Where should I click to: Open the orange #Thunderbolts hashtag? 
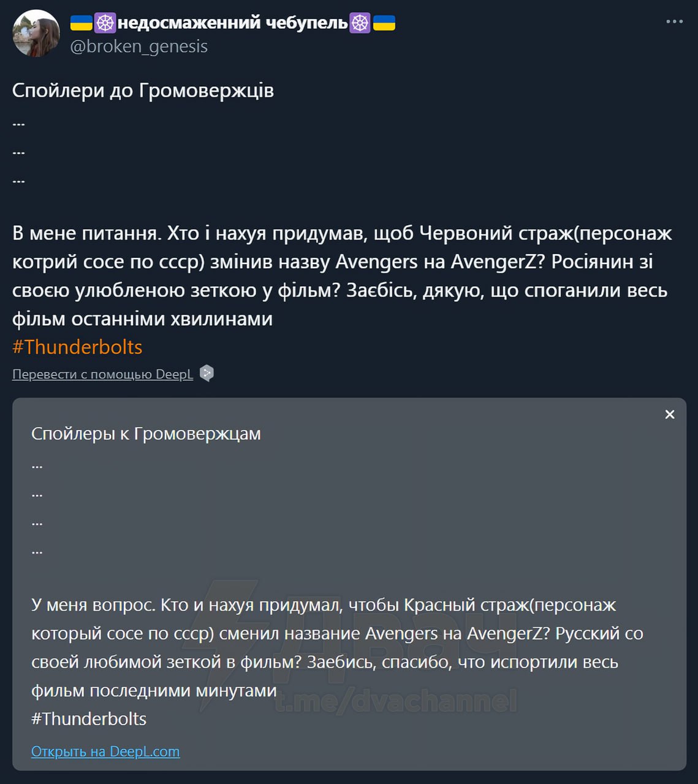[x=77, y=347]
